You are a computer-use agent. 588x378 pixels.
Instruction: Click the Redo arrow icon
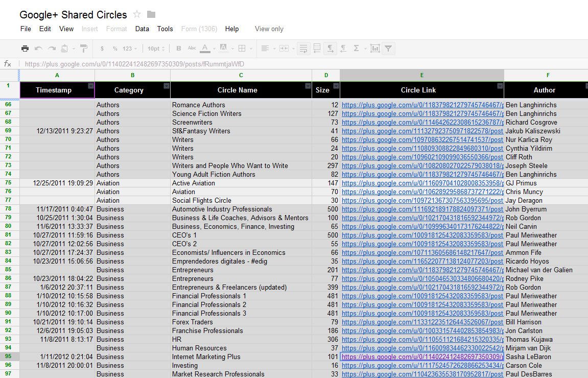coord(52,49)
